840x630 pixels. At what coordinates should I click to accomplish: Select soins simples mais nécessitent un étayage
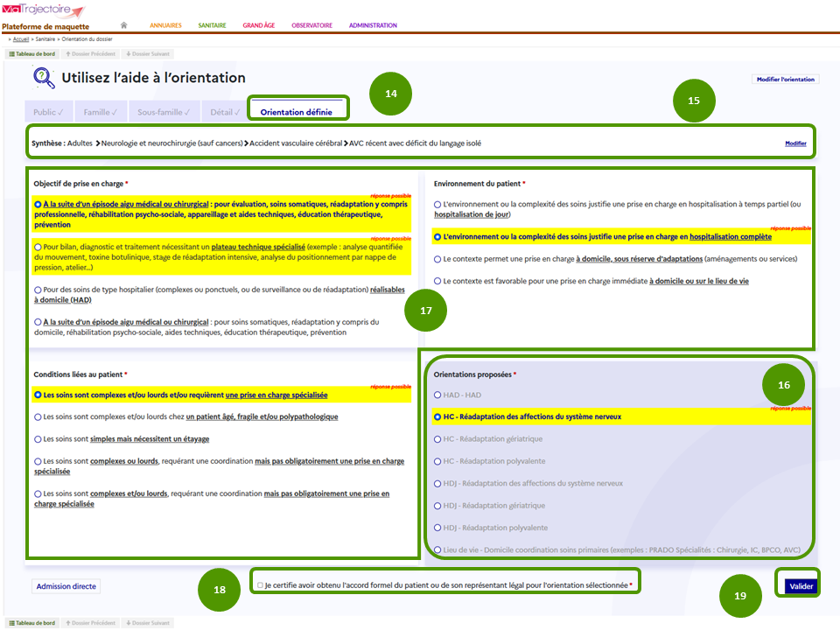click(x=38, y=439)
